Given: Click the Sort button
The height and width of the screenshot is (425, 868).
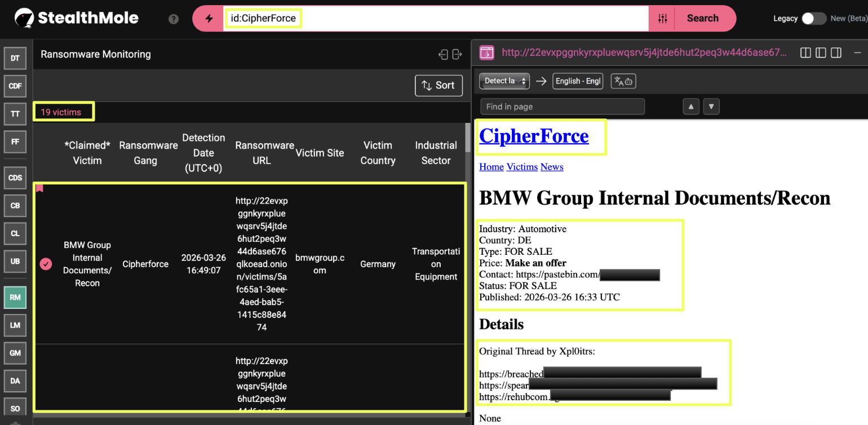Looking at the screenshot, I should 439,86.
